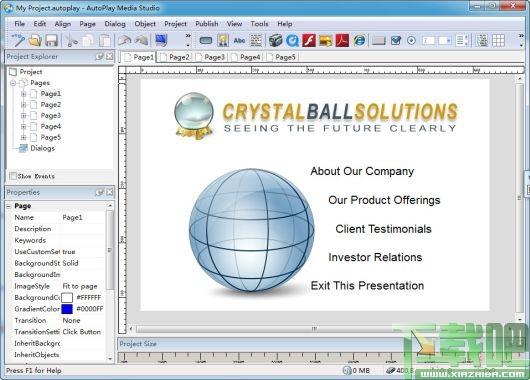530x380 pixels.
Task: Open the Publish menu
Action: click(207, 24)
